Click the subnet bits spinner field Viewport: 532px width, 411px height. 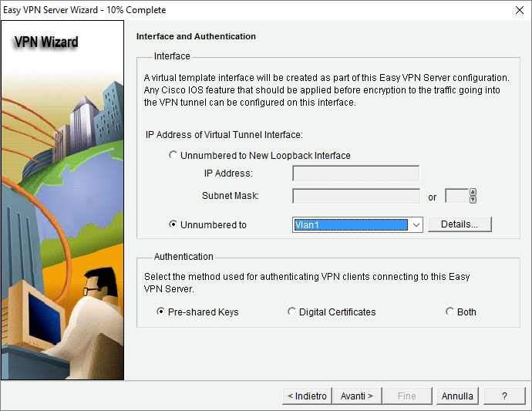pos(456,196)
